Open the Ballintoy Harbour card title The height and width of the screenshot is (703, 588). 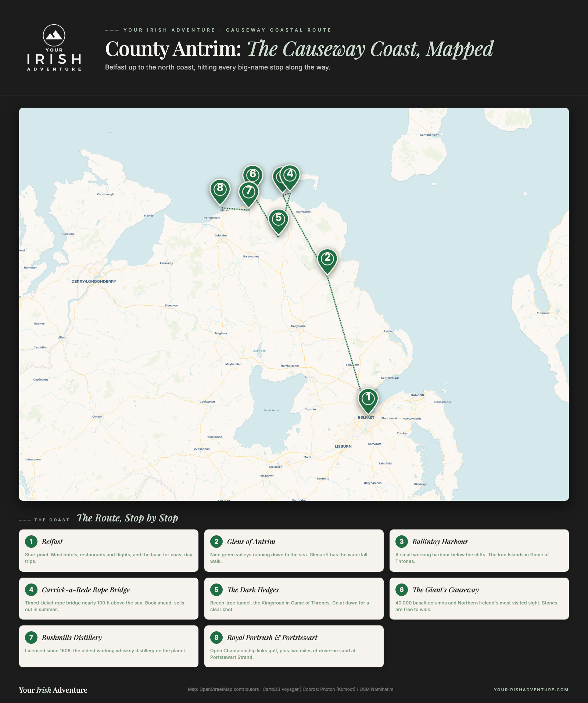pos(440,542)
